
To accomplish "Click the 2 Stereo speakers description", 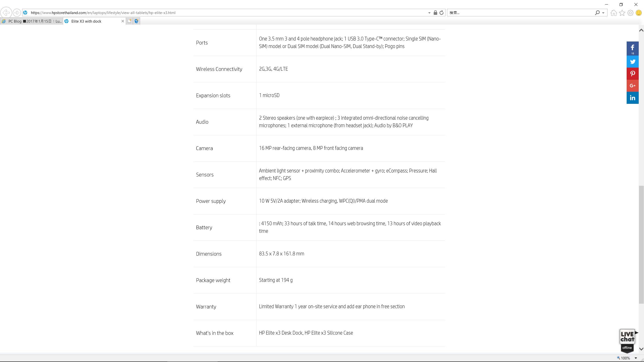I will pos(344,122).
